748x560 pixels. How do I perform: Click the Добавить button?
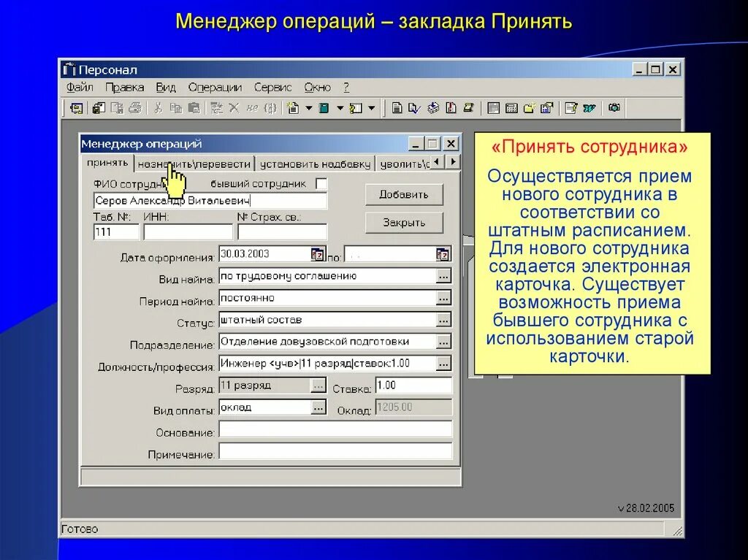click(404, 195)
